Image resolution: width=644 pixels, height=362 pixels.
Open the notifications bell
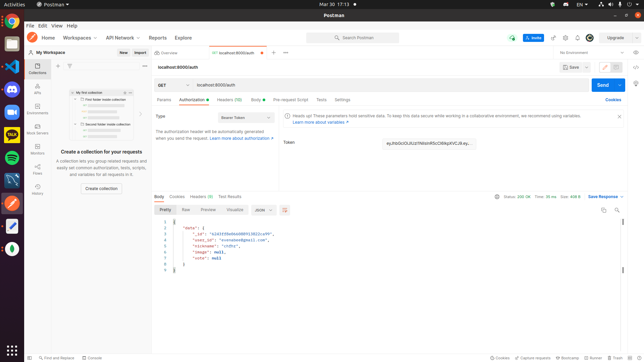click(x=578, y=38)
